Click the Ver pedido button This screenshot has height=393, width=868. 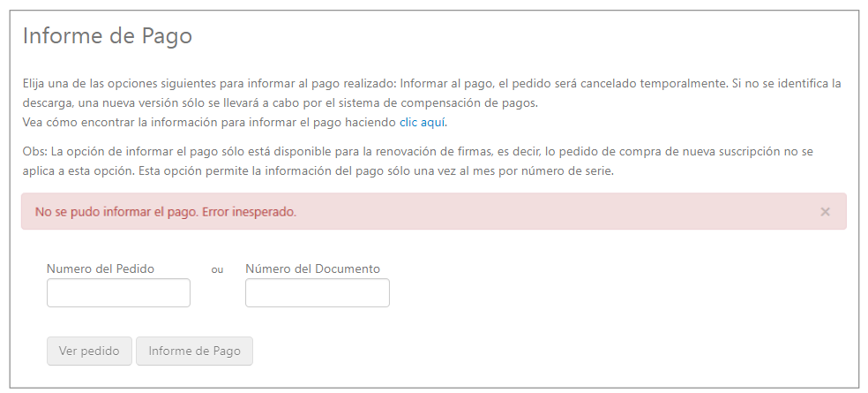[89, 351]
